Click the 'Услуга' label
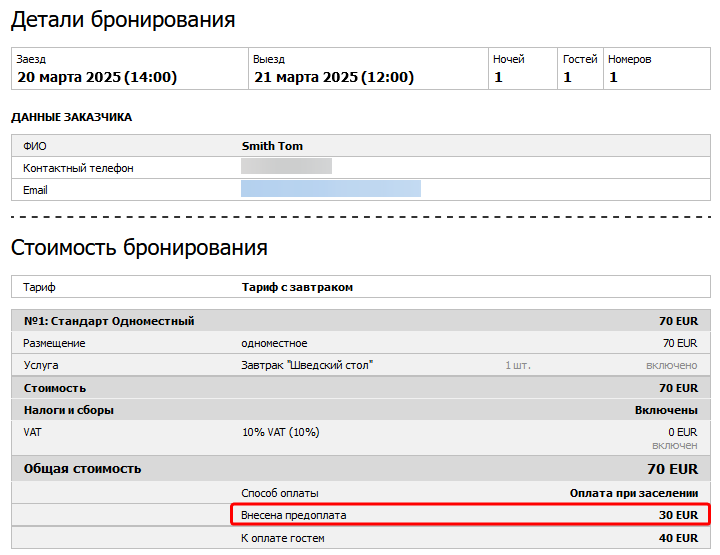The height and width of the screenshot is (555, 720). click(41, 365)
